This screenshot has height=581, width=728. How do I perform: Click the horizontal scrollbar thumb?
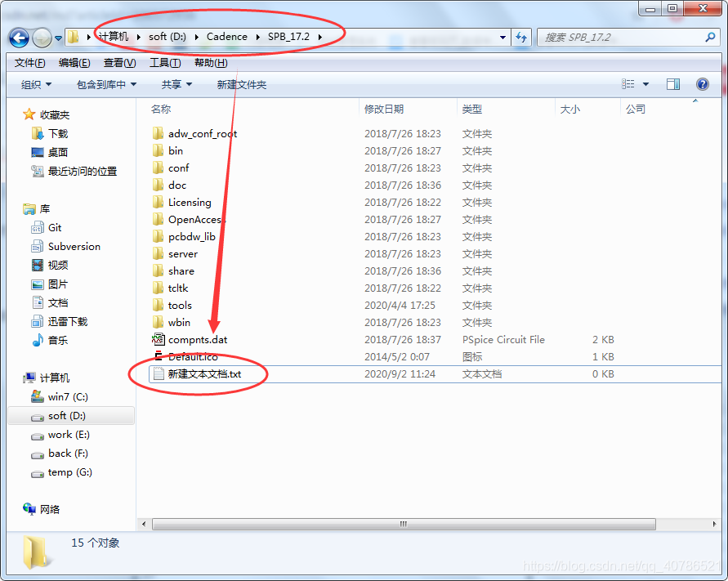[x=404, y=524]
